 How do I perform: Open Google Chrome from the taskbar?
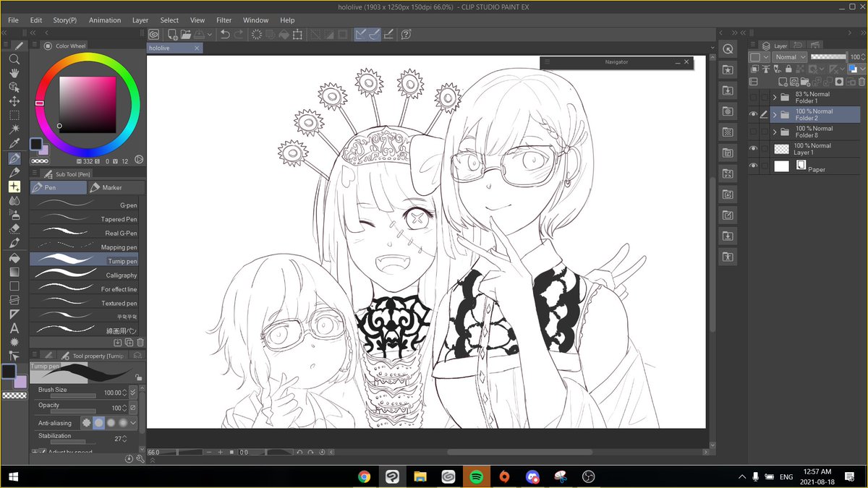(x=364, y=476)
